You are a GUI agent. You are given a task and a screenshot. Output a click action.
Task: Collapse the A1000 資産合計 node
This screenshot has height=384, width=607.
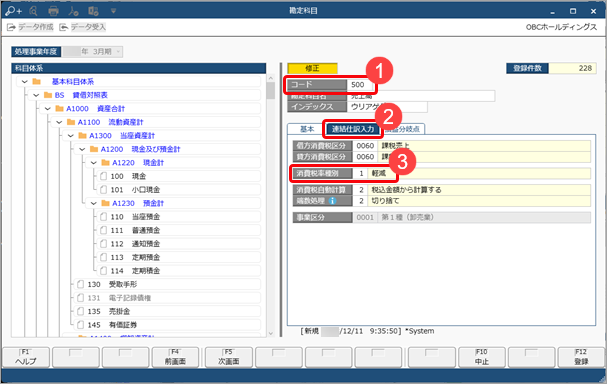pos(48,109)
